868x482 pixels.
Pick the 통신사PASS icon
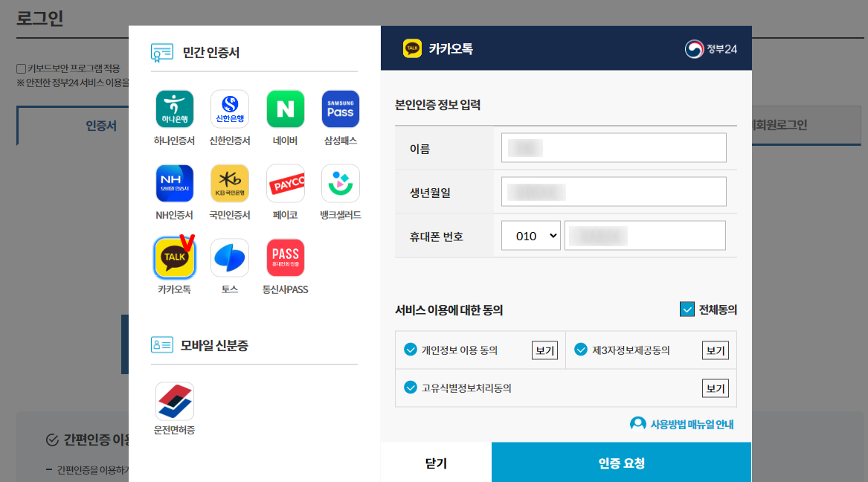[x=285, y=257]
